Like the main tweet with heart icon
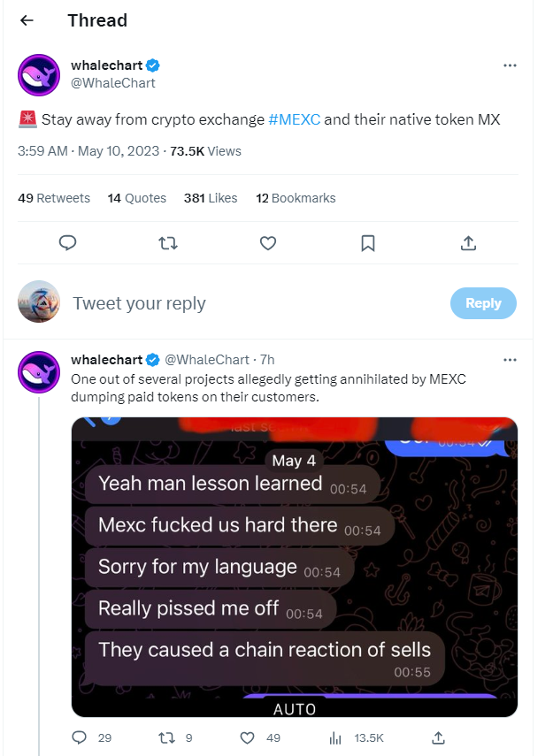This screenshot has width=553, height=756. [x=268, y=243]
